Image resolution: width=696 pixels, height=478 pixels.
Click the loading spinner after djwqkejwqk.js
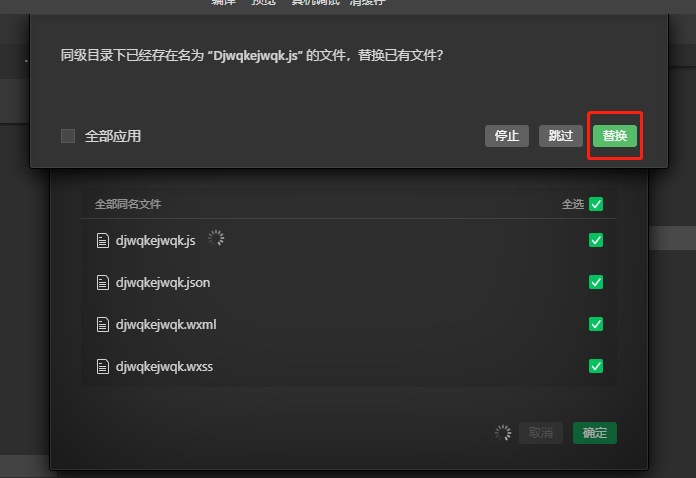[216, 238]
